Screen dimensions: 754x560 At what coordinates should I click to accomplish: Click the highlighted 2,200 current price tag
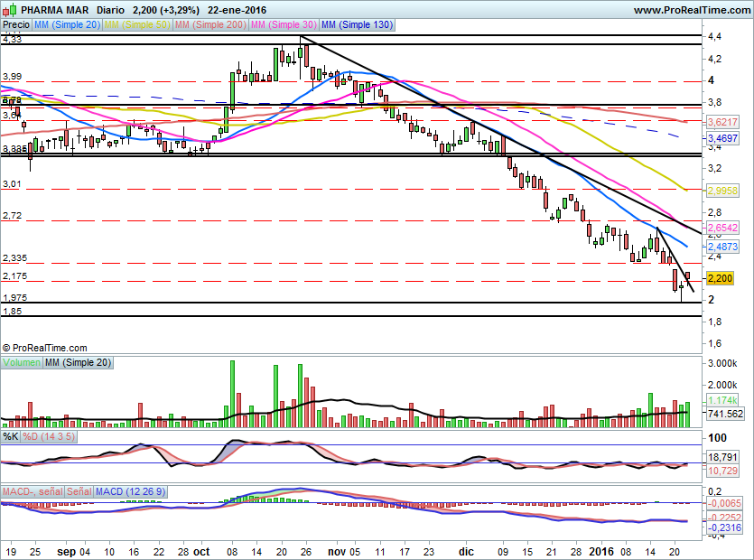(720, 278)
